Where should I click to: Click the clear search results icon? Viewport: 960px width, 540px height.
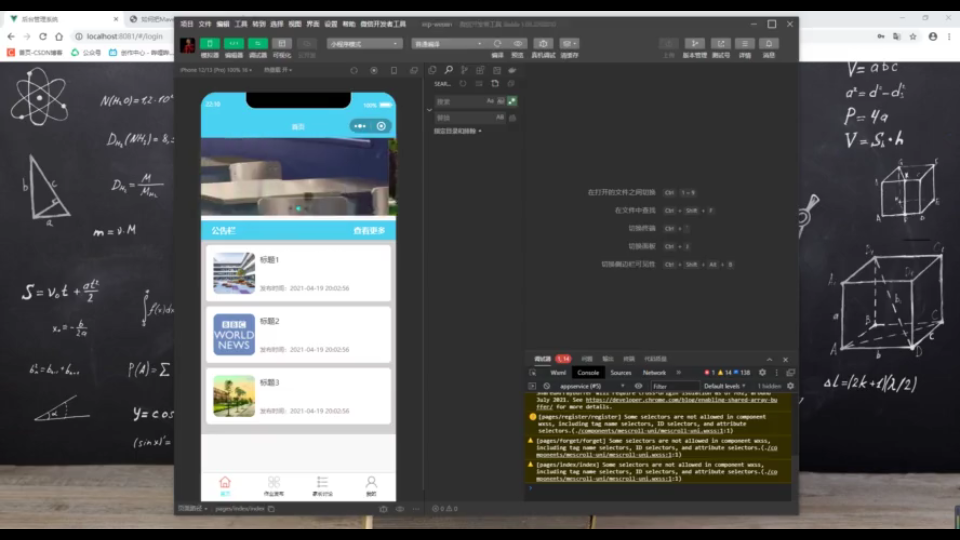(x=479, y=84)
